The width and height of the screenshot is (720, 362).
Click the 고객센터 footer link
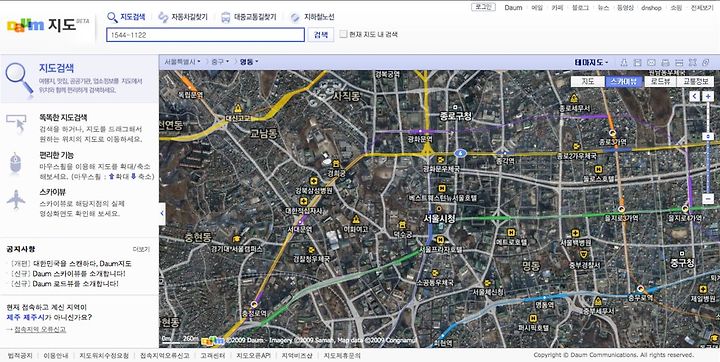click(x=213, y=356)
